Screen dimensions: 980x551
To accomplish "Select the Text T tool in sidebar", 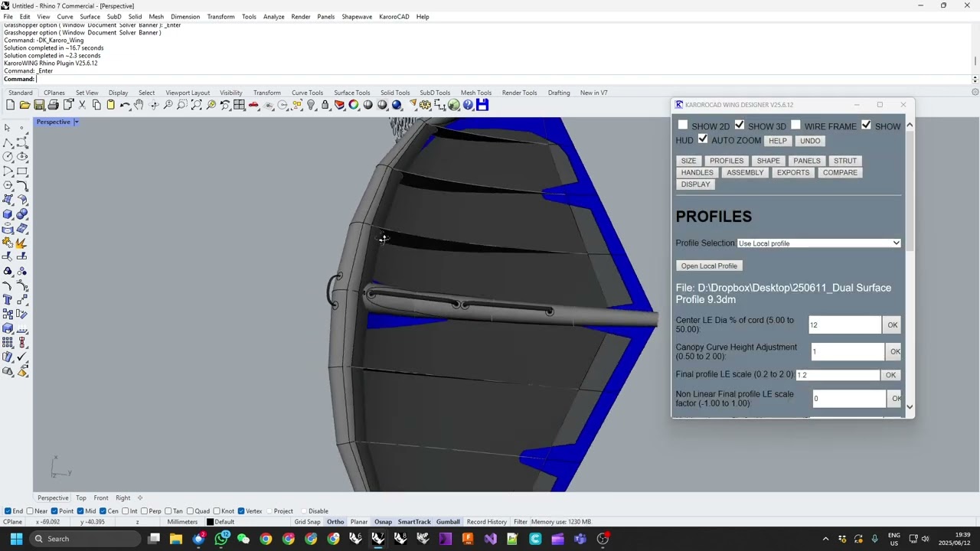I will pos(8,300).
